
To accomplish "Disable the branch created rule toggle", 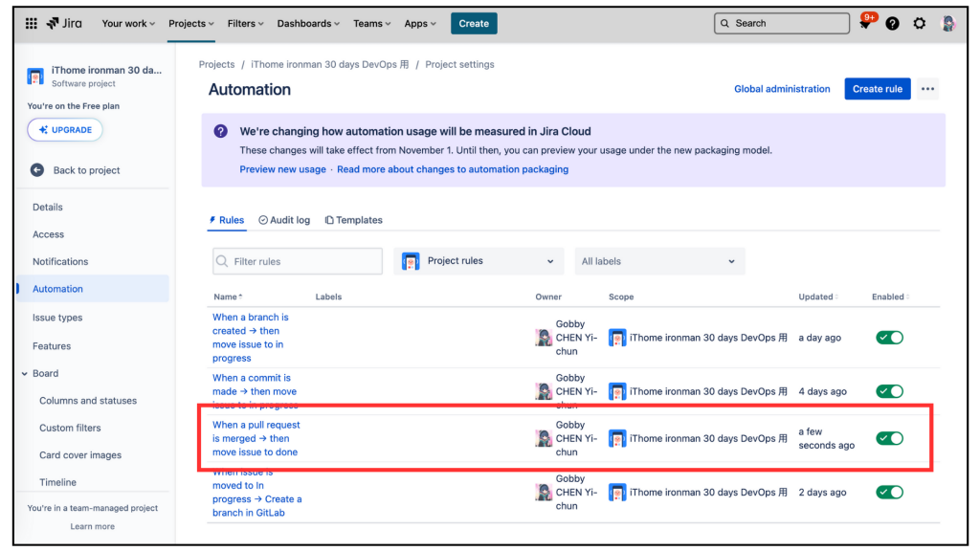I will tap(889, 338).
